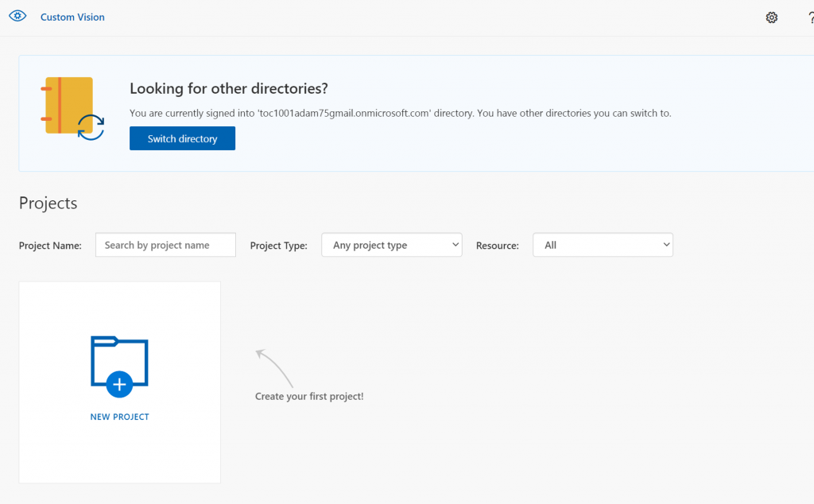Focus the Search by project name field
Viewport: 814px width, 504px height.
[165, 245]
